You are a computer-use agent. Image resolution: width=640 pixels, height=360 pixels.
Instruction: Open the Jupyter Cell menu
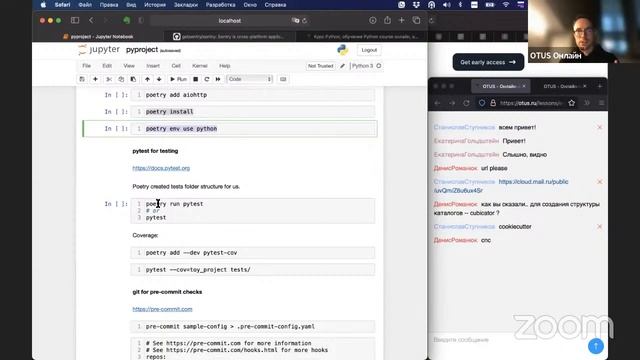(x=176, y=66)
